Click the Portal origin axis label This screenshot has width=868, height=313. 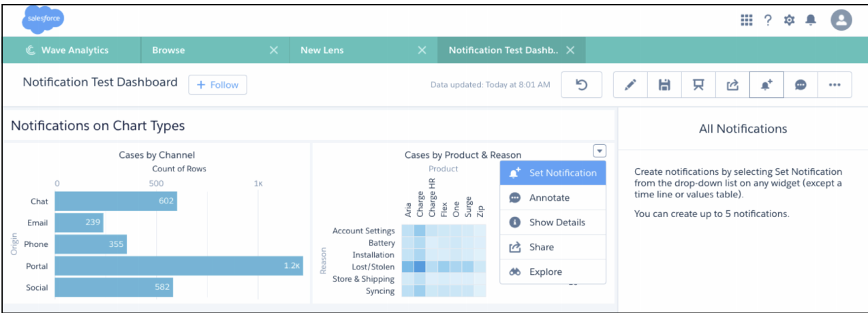pos(37,266)
